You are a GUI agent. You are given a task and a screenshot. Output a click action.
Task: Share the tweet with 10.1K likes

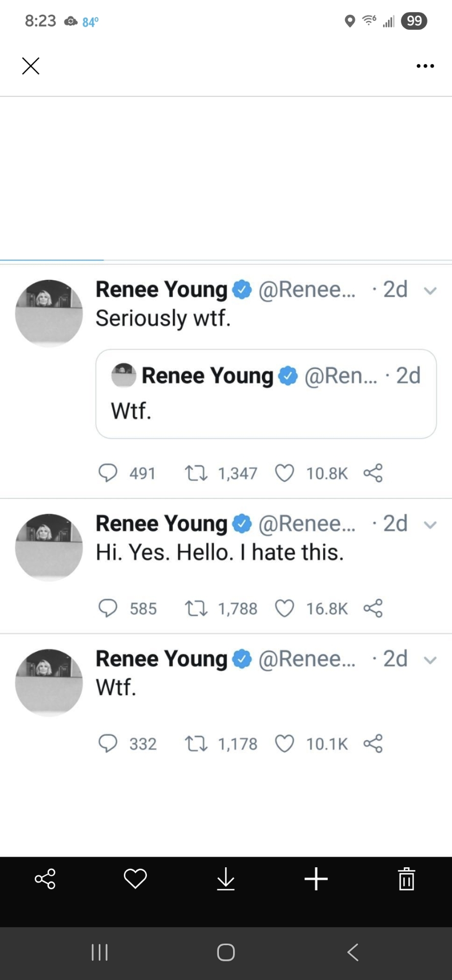point(373,744)
